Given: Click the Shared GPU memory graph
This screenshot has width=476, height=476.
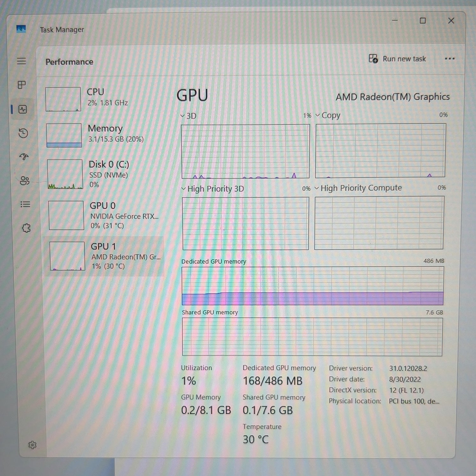Looking at the screenshot, I should pyautogui.click(x=312, y=337).
